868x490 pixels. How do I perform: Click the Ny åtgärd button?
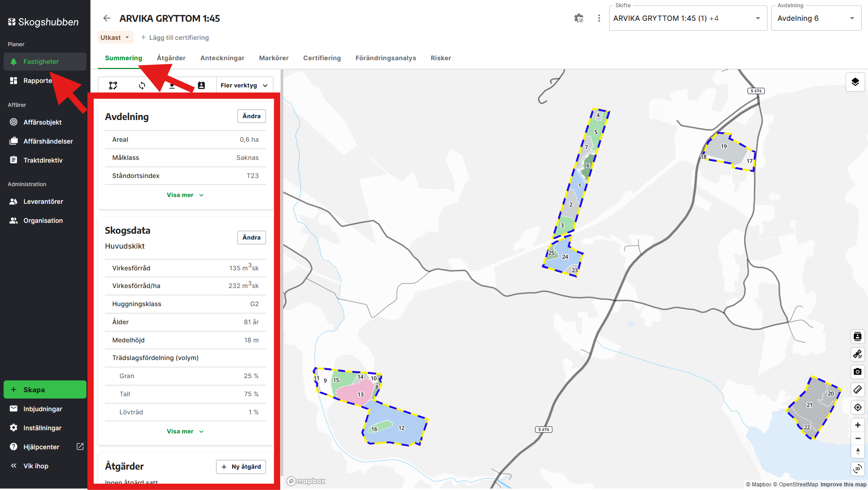pos(241,467)
